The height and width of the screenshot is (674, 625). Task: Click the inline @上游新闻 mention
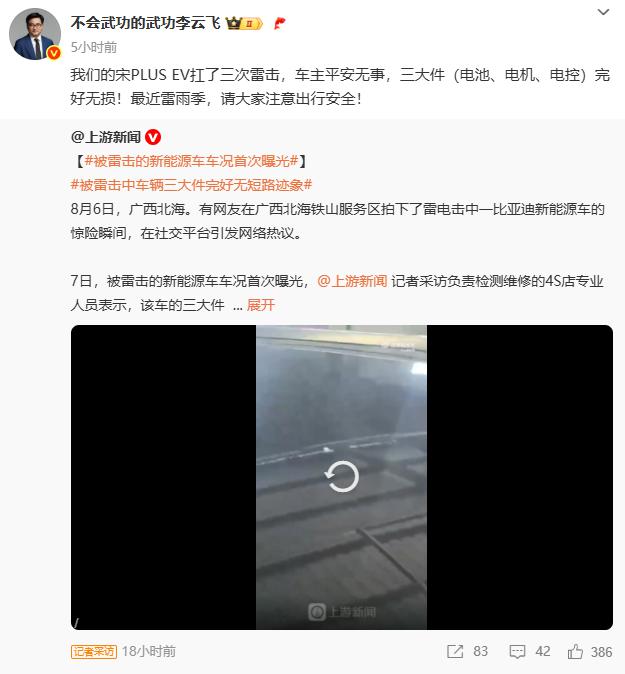352,281
